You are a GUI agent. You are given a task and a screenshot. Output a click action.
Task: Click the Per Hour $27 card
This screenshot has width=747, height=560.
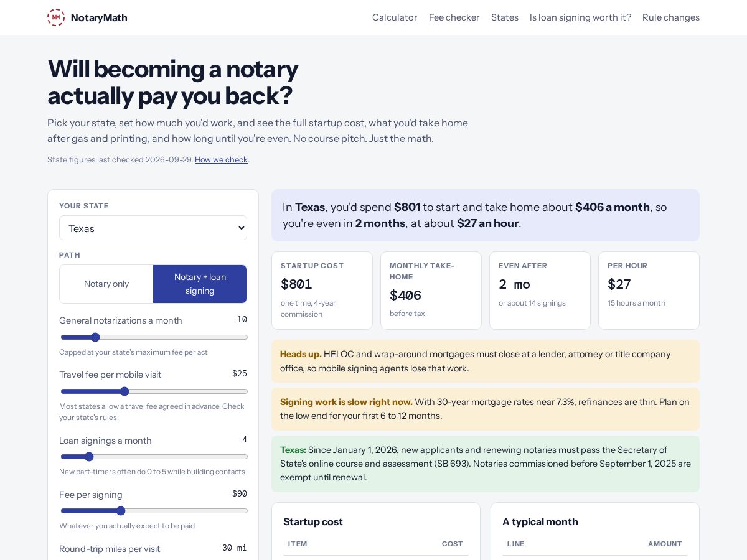coord(649,291)
